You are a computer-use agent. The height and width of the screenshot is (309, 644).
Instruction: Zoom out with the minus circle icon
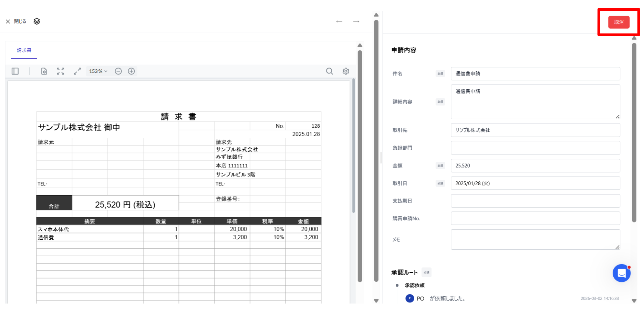click(118, 71)
